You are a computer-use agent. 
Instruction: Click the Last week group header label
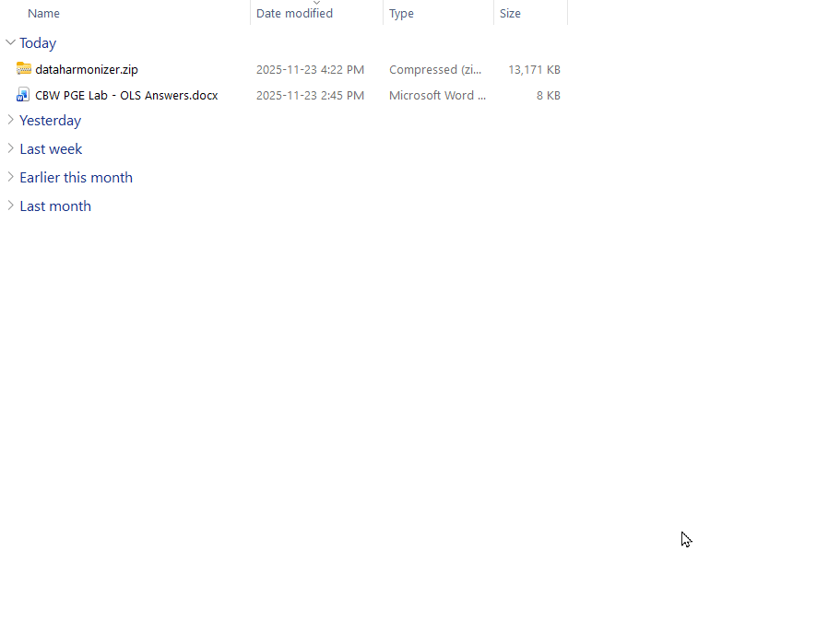(51, 149)
